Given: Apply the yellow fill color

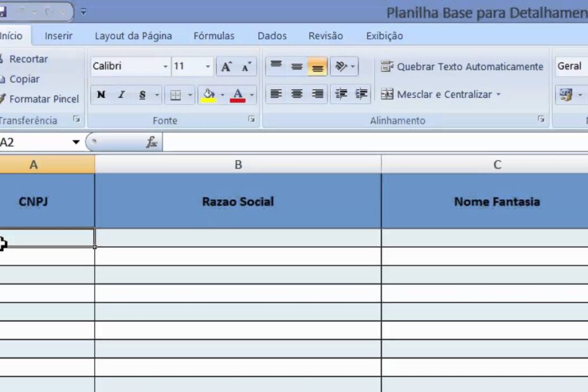Looking at the screenshot, I should click(x=209, y=95).
